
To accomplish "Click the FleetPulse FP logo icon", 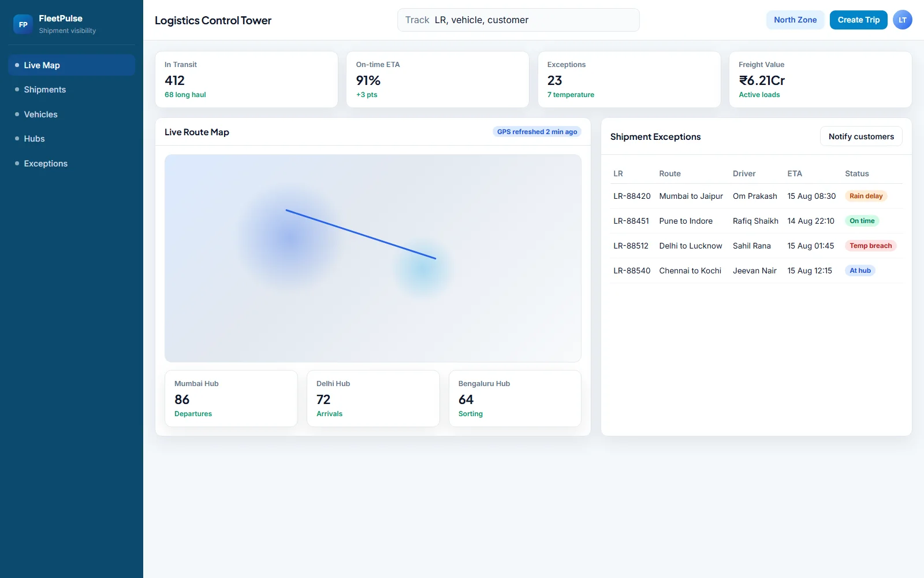I will pyautogui.click(x=23, y=24).
